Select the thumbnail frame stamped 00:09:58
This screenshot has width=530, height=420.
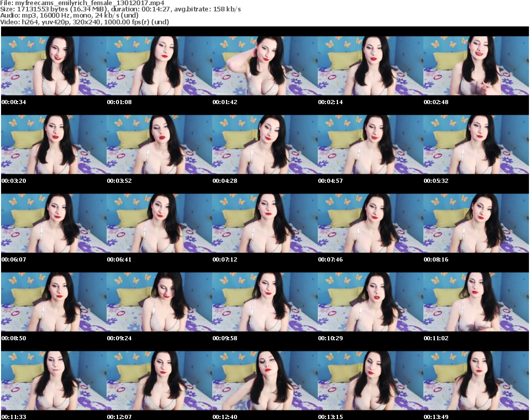(x=265, y=302)
